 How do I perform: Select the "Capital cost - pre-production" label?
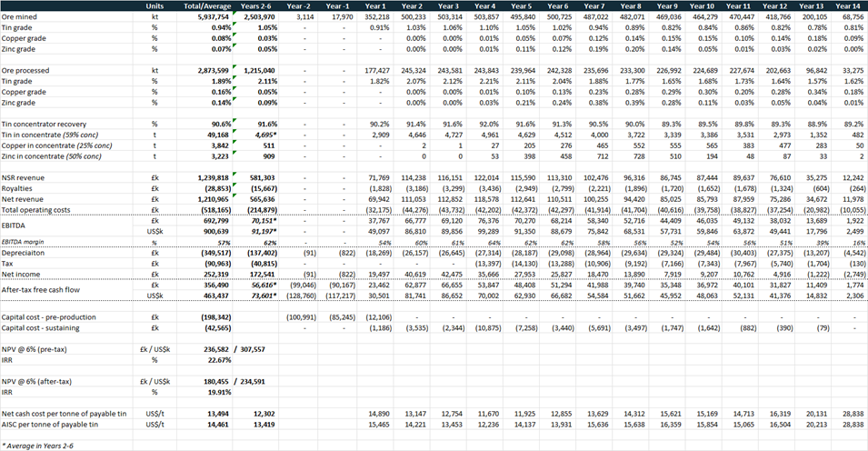pyautogui.click(x=50, y=315)
